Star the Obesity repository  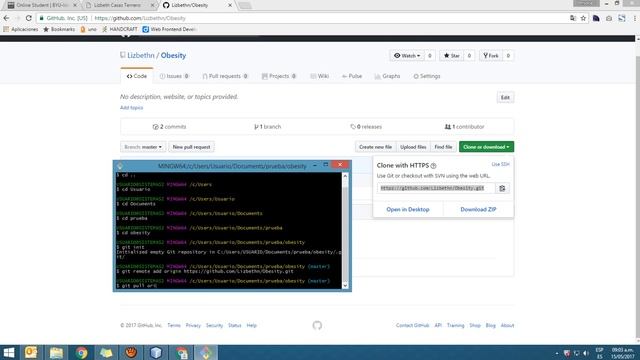click(x=451, y=56)
